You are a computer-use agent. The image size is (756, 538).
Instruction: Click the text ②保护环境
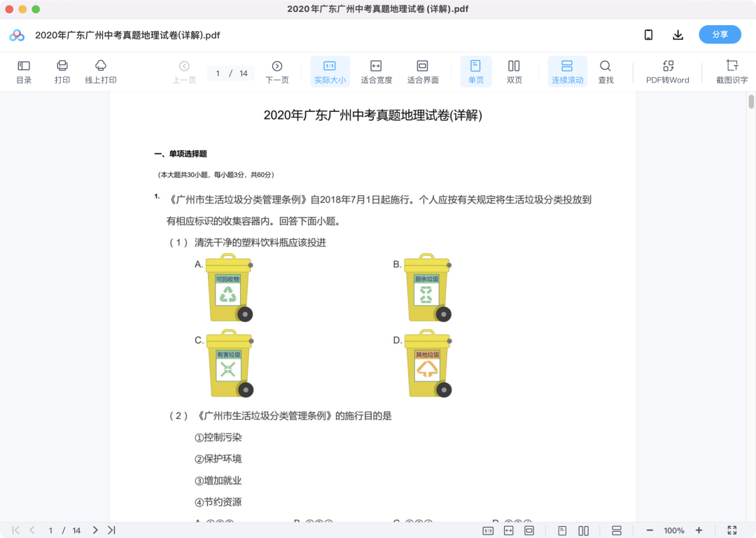(x=218, y=459)
